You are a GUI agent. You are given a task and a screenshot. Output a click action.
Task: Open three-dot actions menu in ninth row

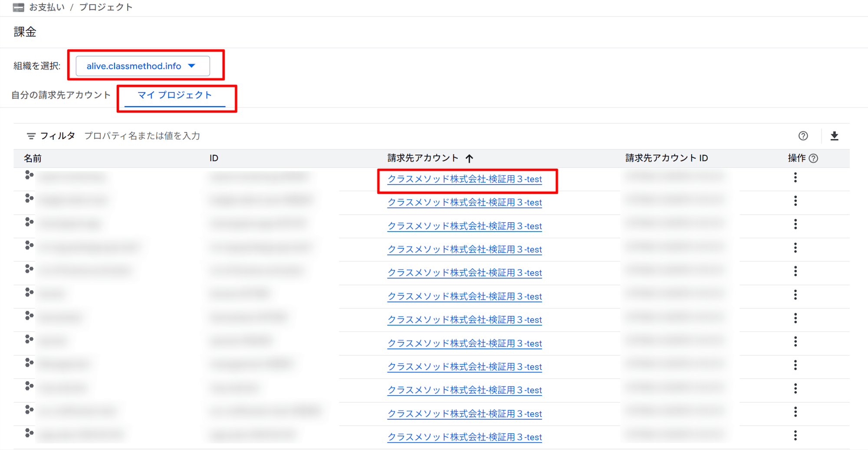coord(795,365)
